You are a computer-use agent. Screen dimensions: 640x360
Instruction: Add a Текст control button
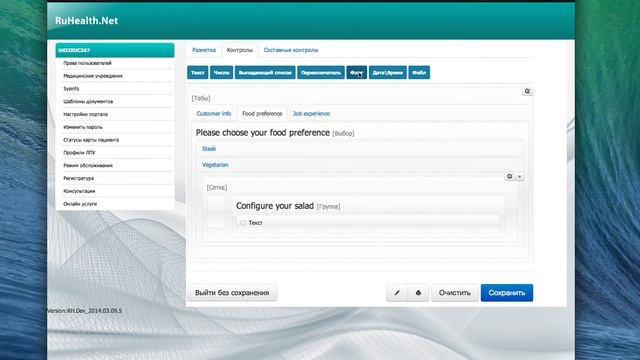198,73
